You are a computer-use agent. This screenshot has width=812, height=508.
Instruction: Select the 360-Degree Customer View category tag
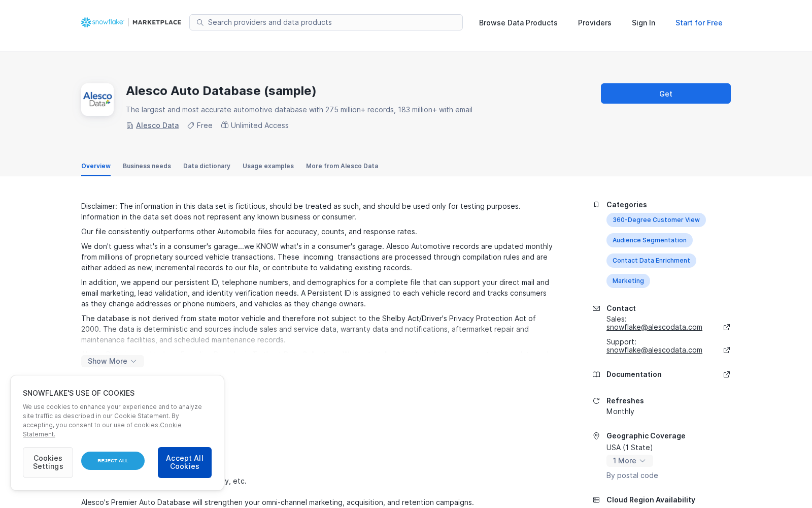tap(656, 220)
